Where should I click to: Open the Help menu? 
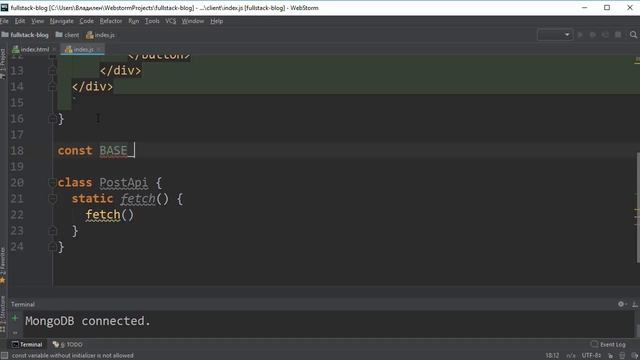pyautogui.click(x=216, y=21)
